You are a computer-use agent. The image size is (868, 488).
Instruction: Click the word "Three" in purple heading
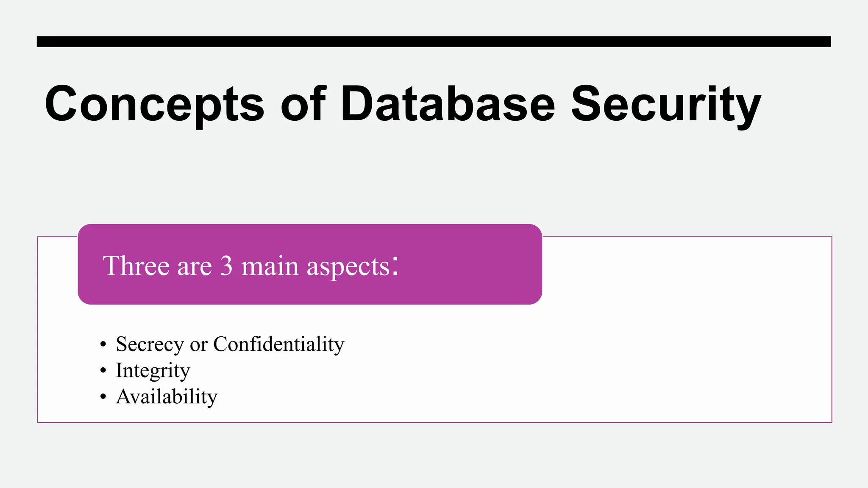point(136,266)
